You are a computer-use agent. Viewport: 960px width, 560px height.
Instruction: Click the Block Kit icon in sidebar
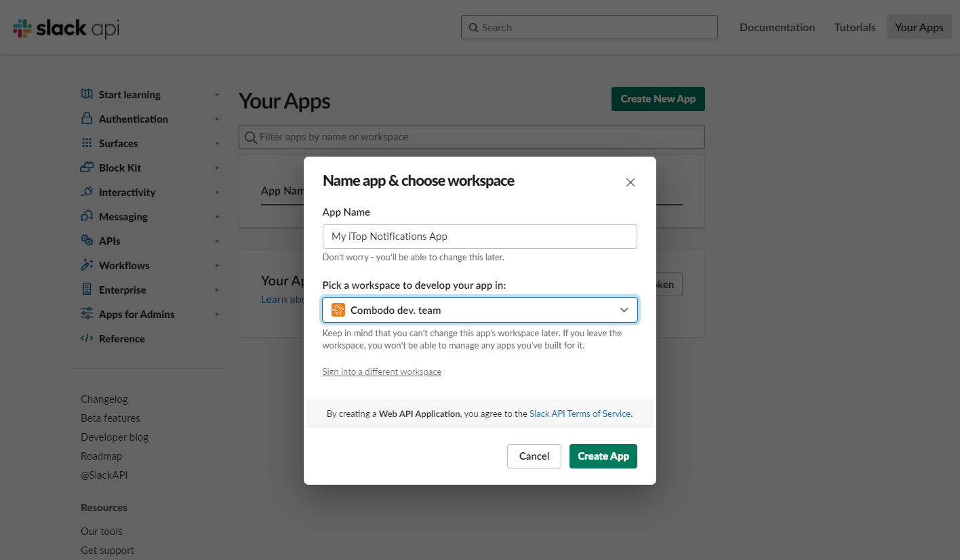[87, 167]
